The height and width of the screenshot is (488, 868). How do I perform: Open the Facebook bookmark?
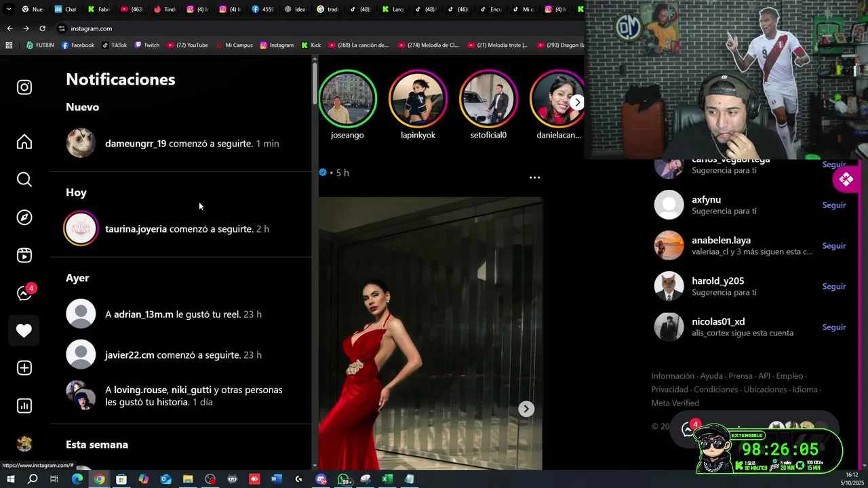click(78, 45)
